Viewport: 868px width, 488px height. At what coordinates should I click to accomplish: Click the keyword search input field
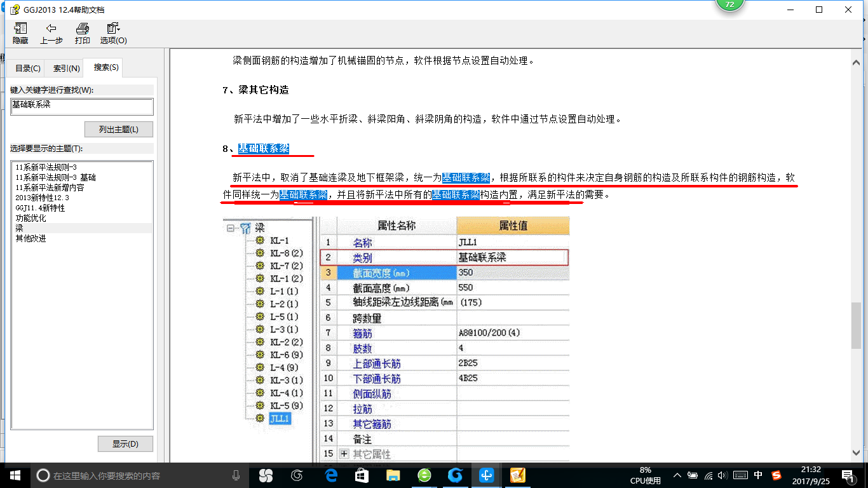(82, 107)
